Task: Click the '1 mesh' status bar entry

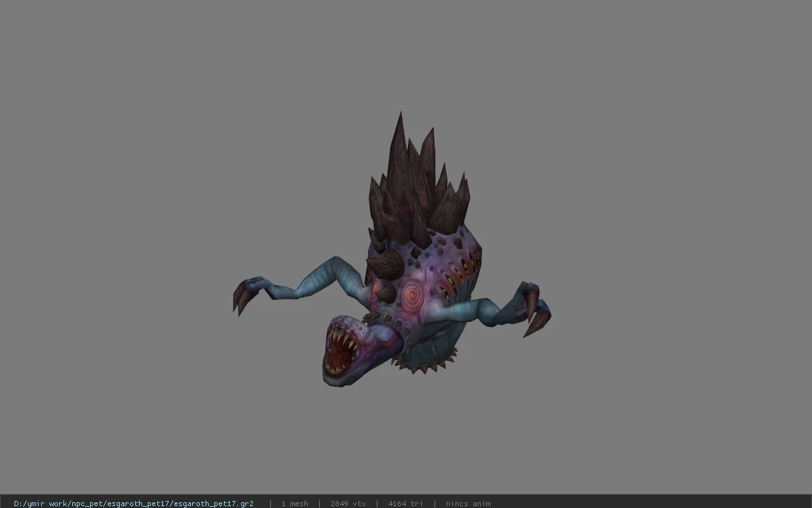Action: [295, 504]
